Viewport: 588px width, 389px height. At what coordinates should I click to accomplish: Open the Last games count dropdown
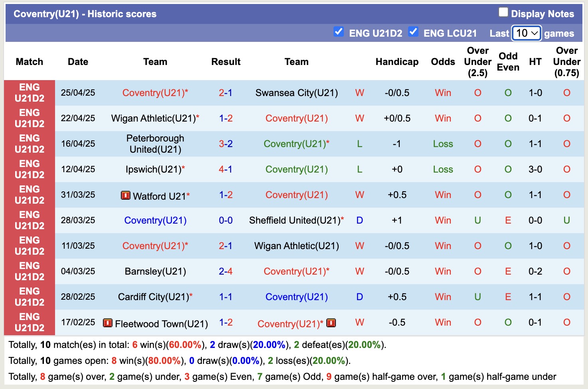526,33
